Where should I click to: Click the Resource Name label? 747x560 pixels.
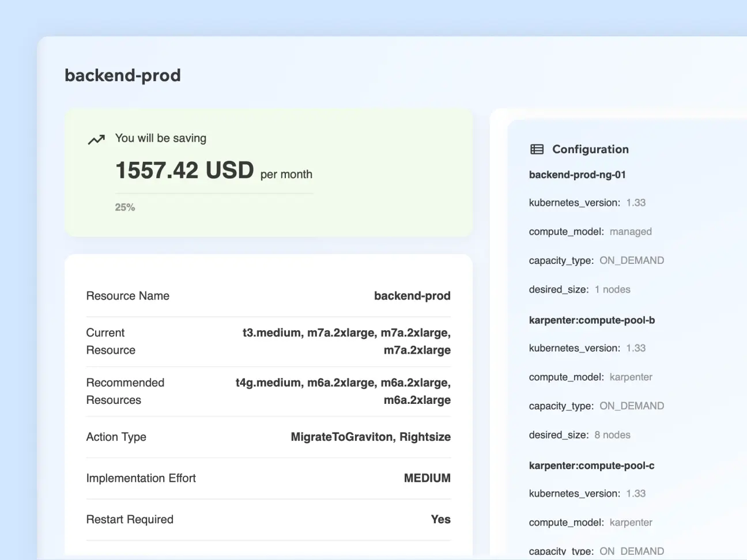128,296
